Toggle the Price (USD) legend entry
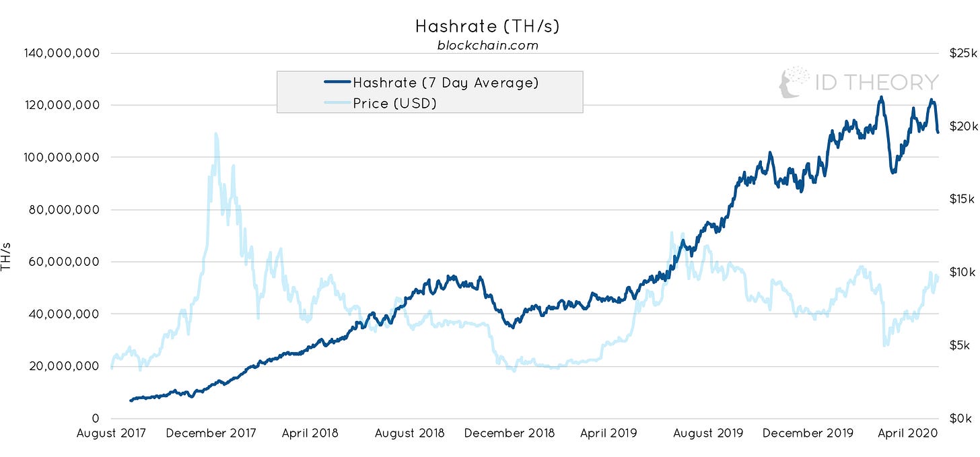Image resolution: width=980 pixels, height=457 pixels. [x=394, y=103]
